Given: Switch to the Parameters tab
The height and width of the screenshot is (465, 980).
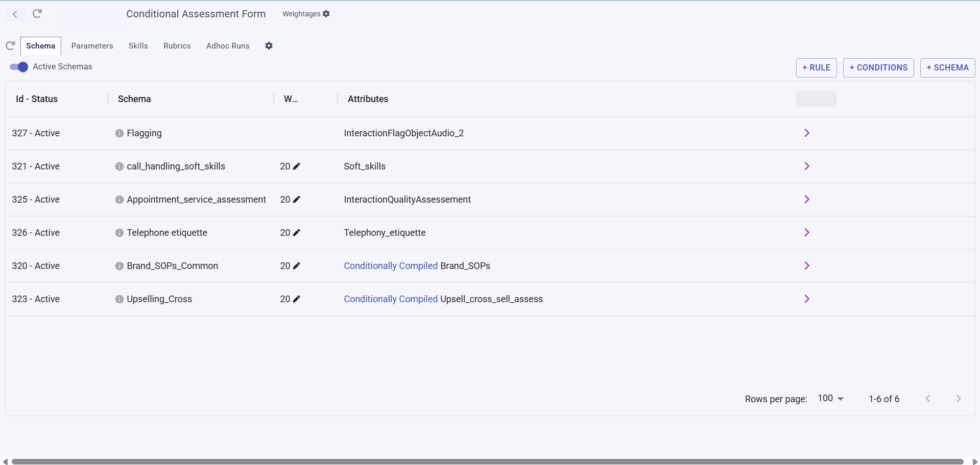Looking at the screenshot, I should 92,46.
